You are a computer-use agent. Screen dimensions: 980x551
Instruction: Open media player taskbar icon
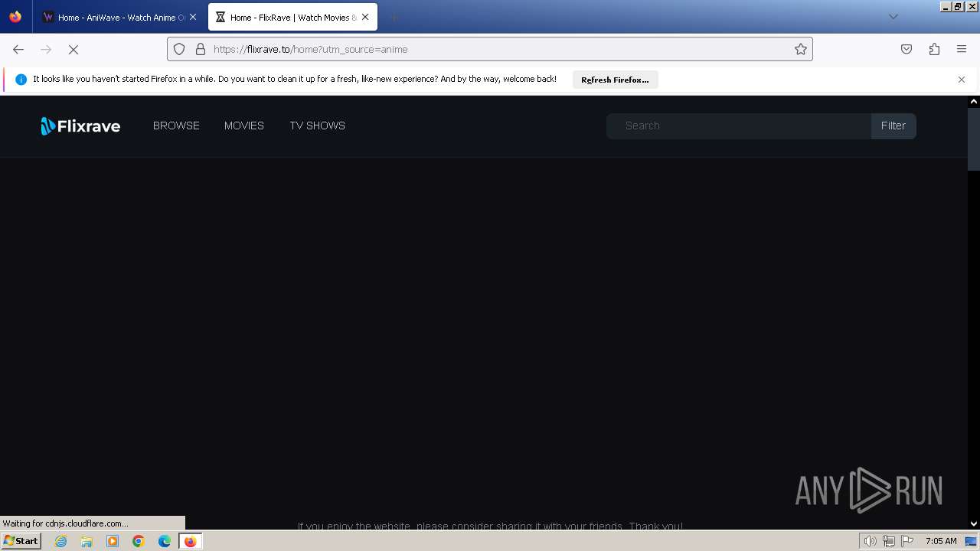tap(113, 541)
